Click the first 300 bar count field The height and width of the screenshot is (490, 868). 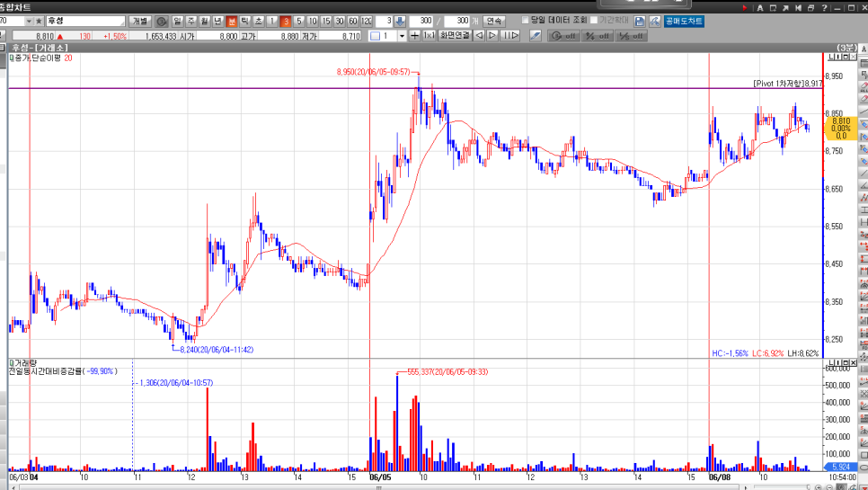(x=421, y=21)
